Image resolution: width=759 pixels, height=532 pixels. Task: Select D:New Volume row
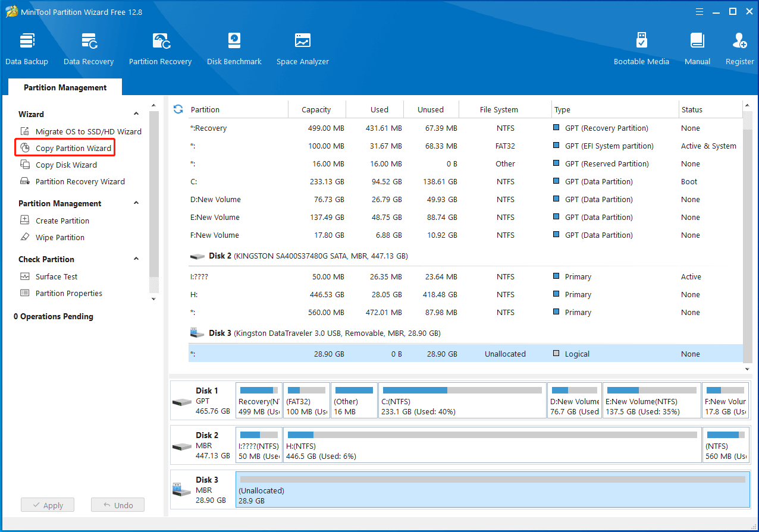tap(466, 199)
